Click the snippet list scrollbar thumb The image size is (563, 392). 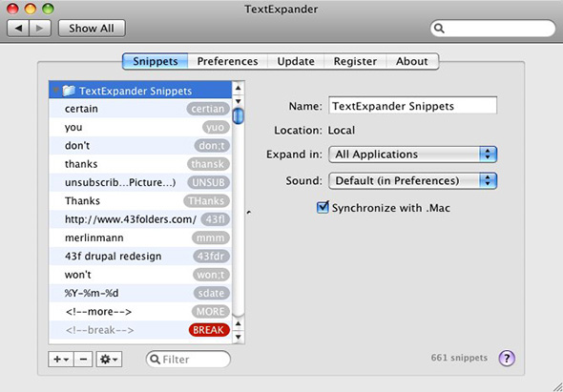click(x=238, y=116)
